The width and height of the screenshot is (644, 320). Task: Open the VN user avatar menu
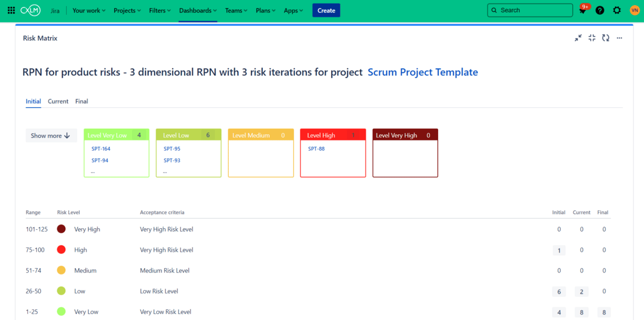(635, 10)
